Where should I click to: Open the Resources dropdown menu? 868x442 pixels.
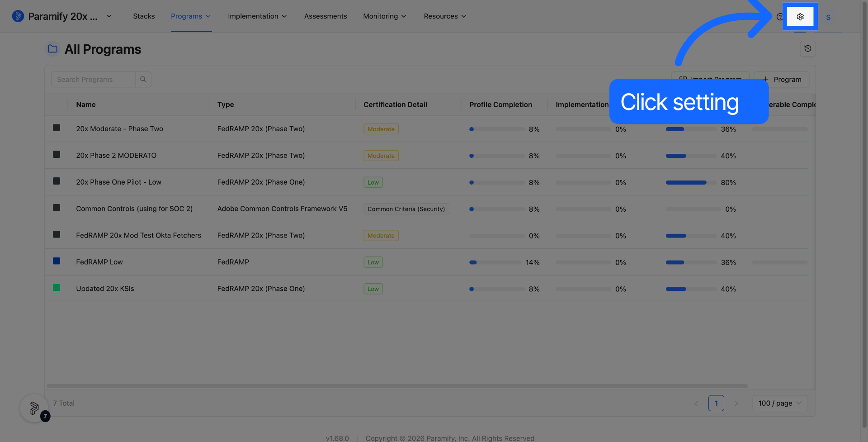click(x=445, y=16)
